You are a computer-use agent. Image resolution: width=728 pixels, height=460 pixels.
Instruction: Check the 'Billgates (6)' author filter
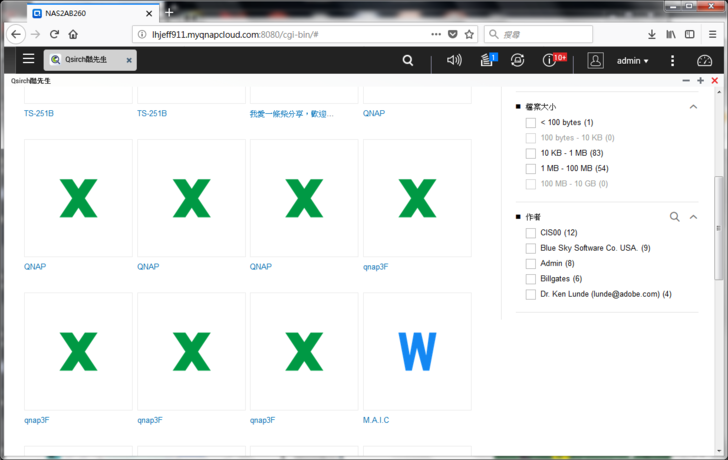(531, 279)
